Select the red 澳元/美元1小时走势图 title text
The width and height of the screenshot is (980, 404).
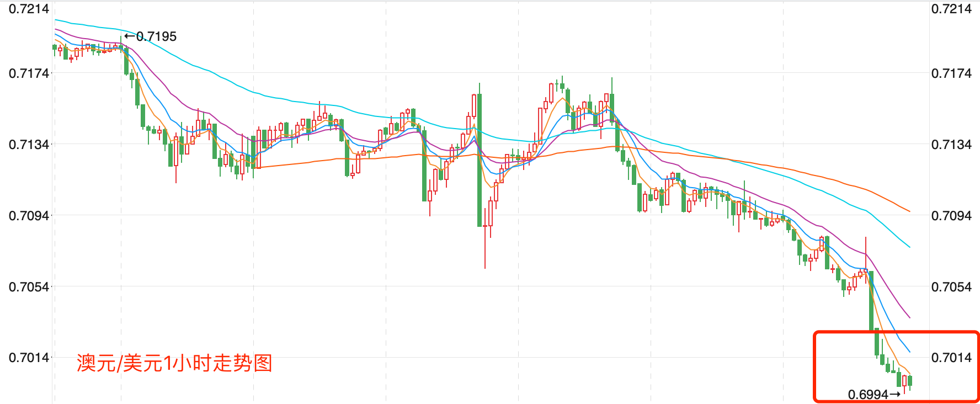[x=174, y=363]
